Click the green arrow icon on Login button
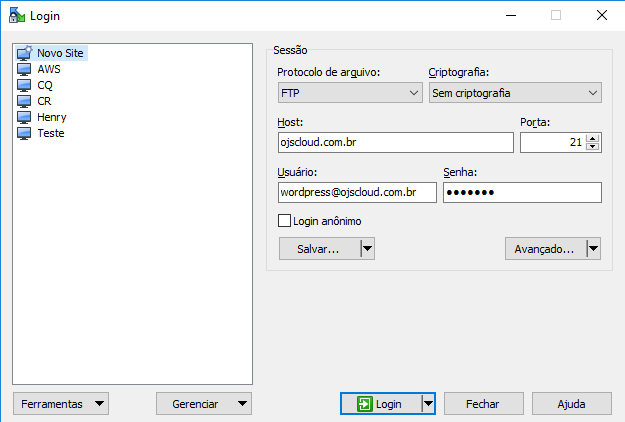 365,404
